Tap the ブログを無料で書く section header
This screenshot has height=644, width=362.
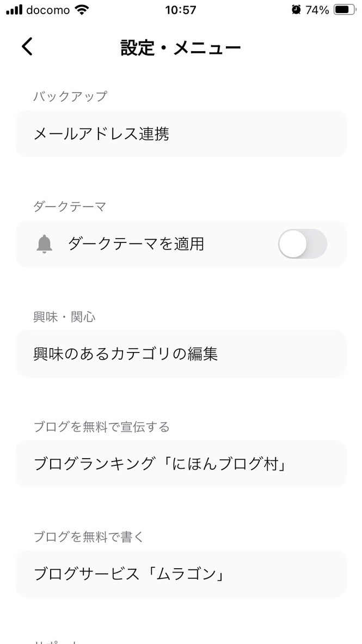pos(89,537)
